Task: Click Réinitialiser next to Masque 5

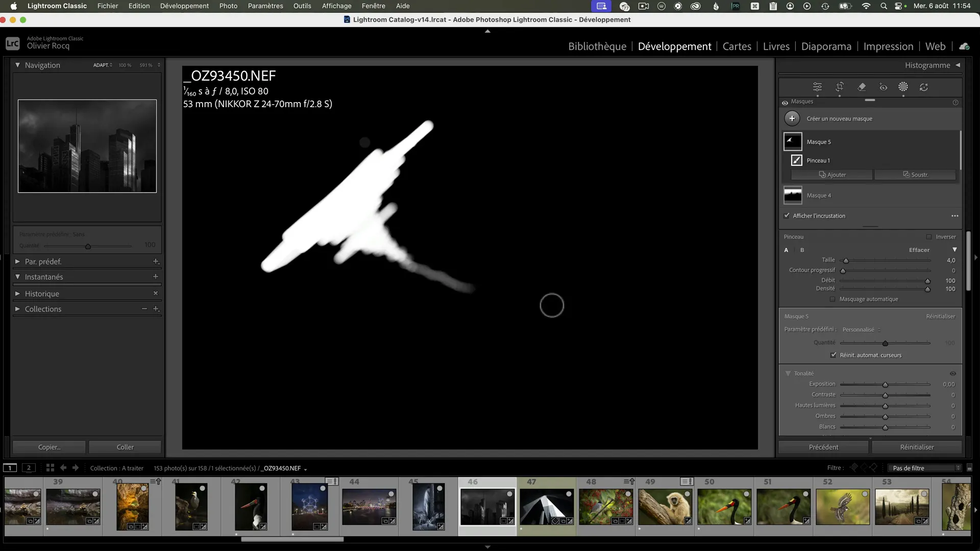Action: [940, 316]
